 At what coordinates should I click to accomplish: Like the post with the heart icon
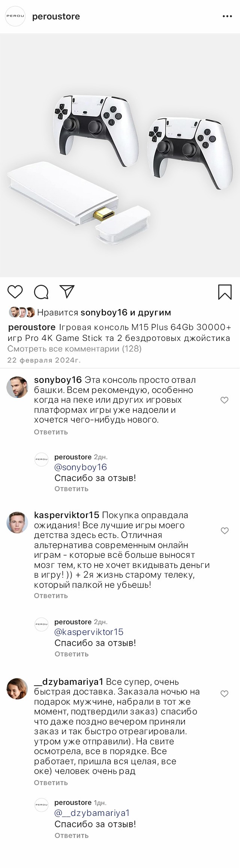15,292
